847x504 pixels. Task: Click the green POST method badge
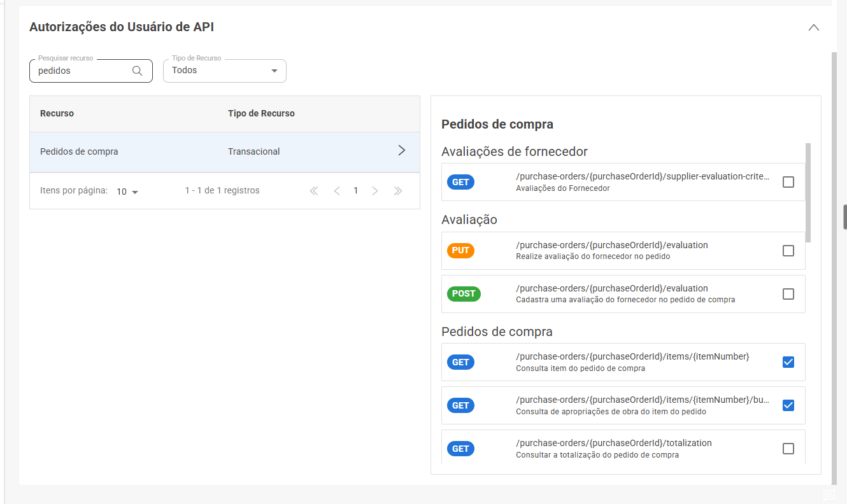(x=464, y=294)
